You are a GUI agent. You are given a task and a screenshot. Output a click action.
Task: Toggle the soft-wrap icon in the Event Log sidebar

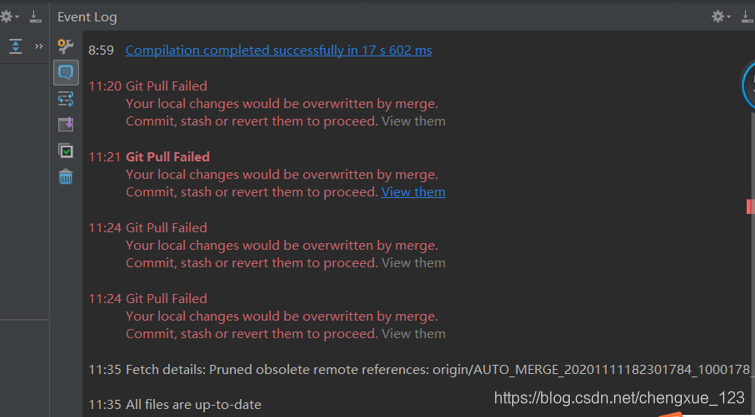pyautogui.click(x=65, y=99)
